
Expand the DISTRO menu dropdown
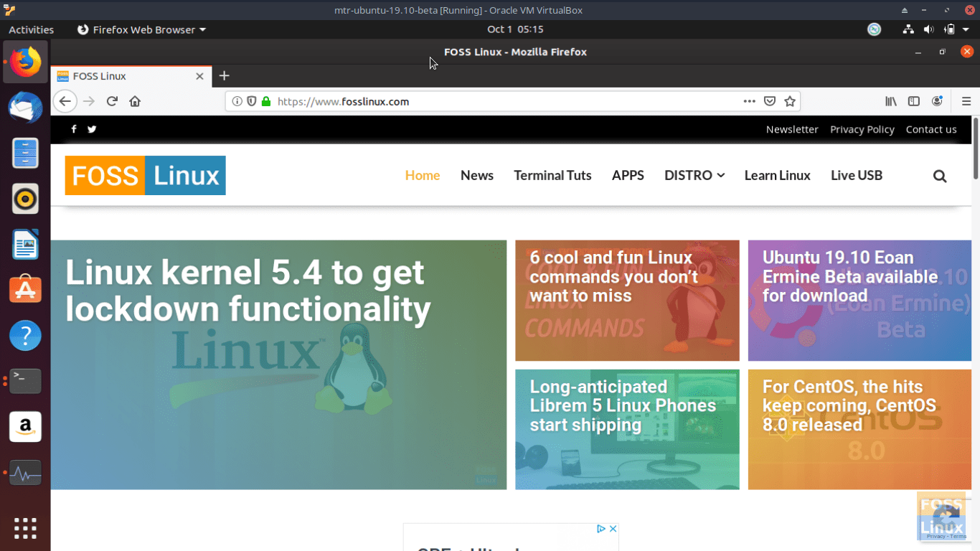(694, 175)
